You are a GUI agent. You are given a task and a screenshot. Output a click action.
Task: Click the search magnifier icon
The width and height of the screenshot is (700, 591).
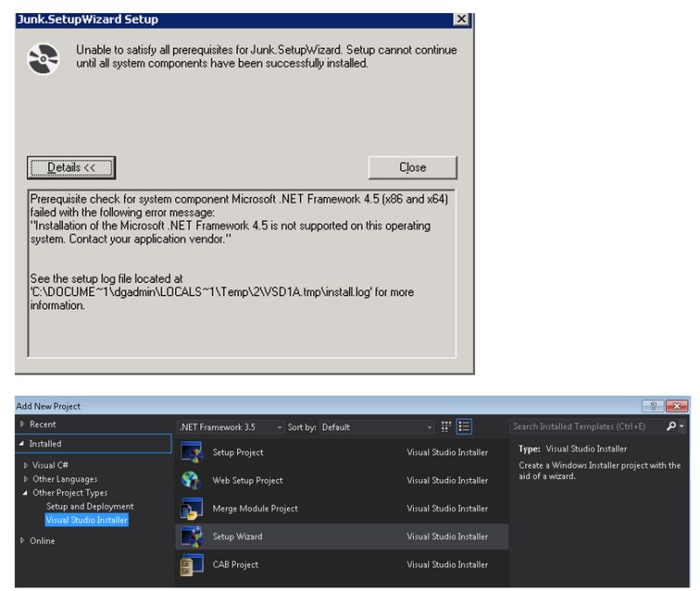[669, 426]
